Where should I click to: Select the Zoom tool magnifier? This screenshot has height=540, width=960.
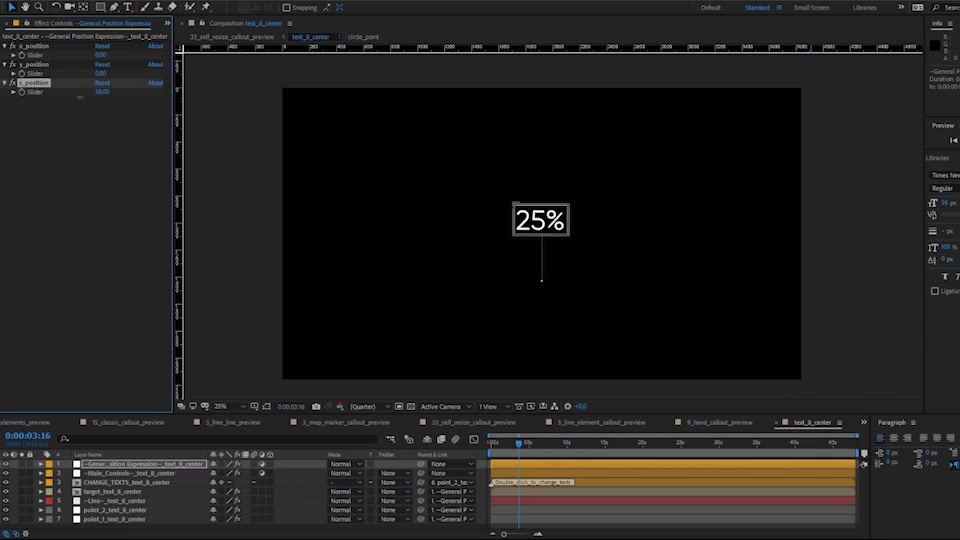coord(39,7)
